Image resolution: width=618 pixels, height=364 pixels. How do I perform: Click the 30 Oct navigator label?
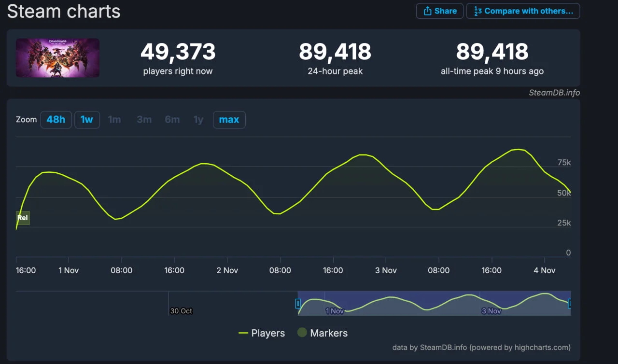point(181,311)
